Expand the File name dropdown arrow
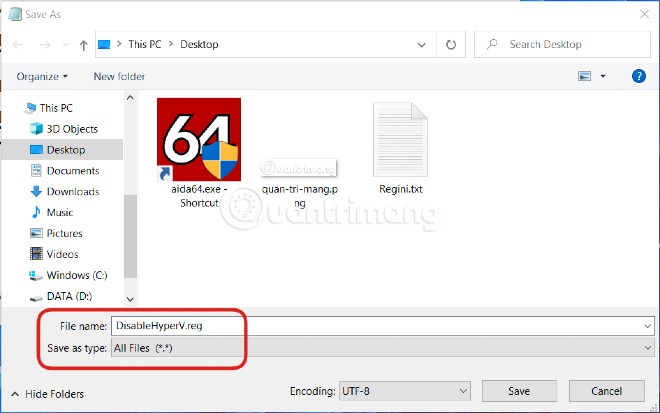The image size is (660, 413). point(647,326)
